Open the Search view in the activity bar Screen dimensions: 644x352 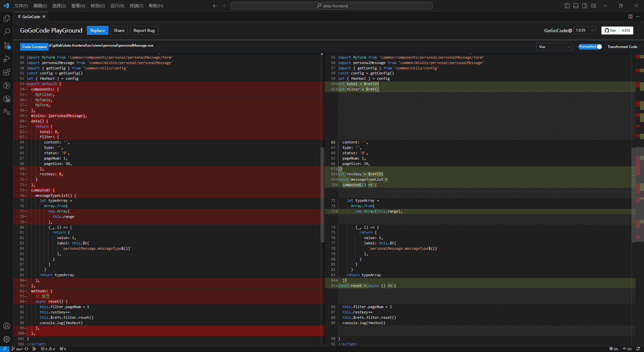[6, 32]
